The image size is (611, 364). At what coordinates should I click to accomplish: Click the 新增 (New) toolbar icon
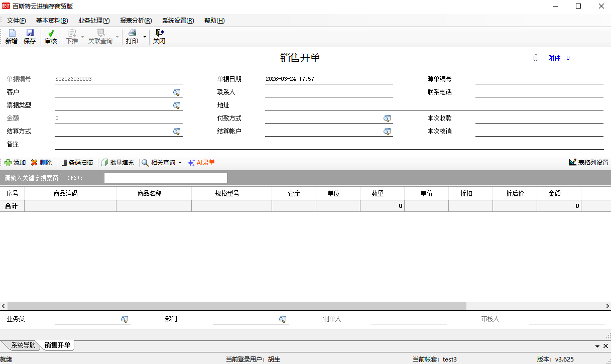point(12,33)
